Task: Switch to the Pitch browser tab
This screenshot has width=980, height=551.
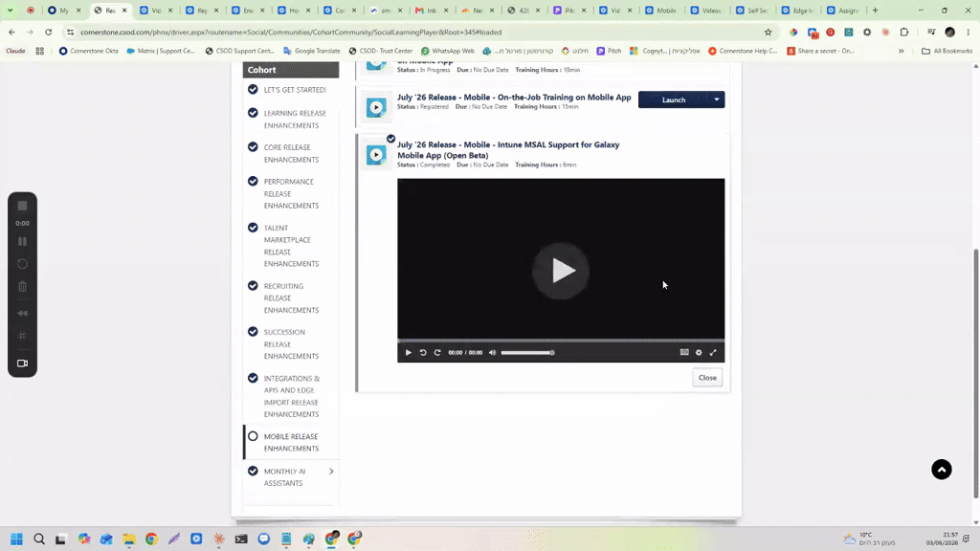Action: point(570,11)
